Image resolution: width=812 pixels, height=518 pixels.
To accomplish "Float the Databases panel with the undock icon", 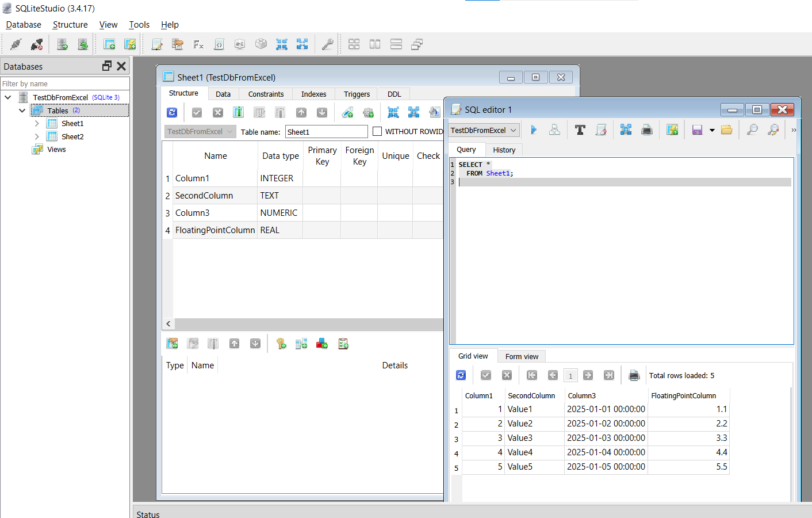I will coord(107,66).
